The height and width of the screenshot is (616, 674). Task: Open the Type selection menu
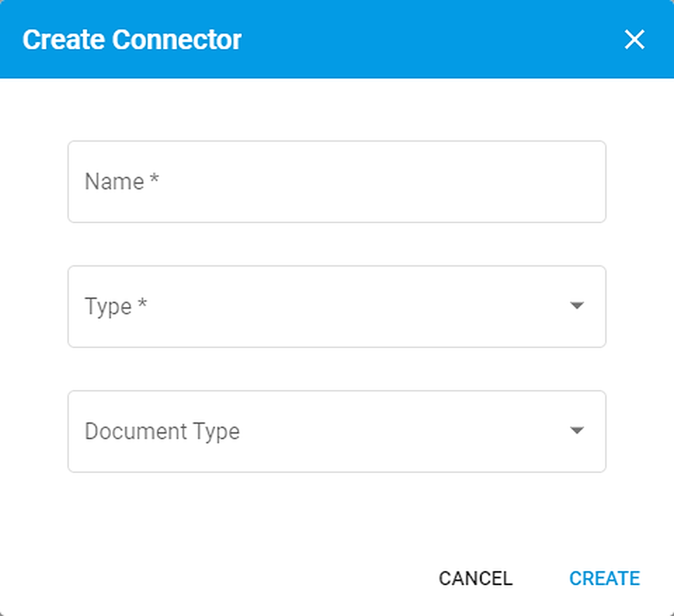(337, 307)
